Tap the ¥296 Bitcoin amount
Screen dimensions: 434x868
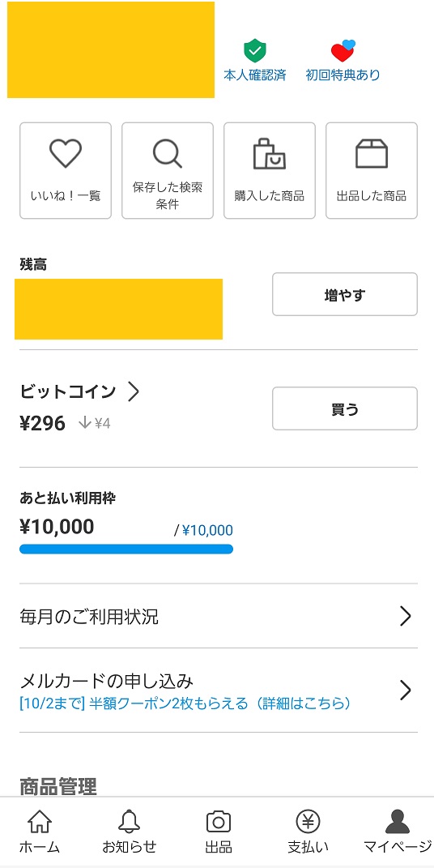pyautogui.click(x=43, y=424)
